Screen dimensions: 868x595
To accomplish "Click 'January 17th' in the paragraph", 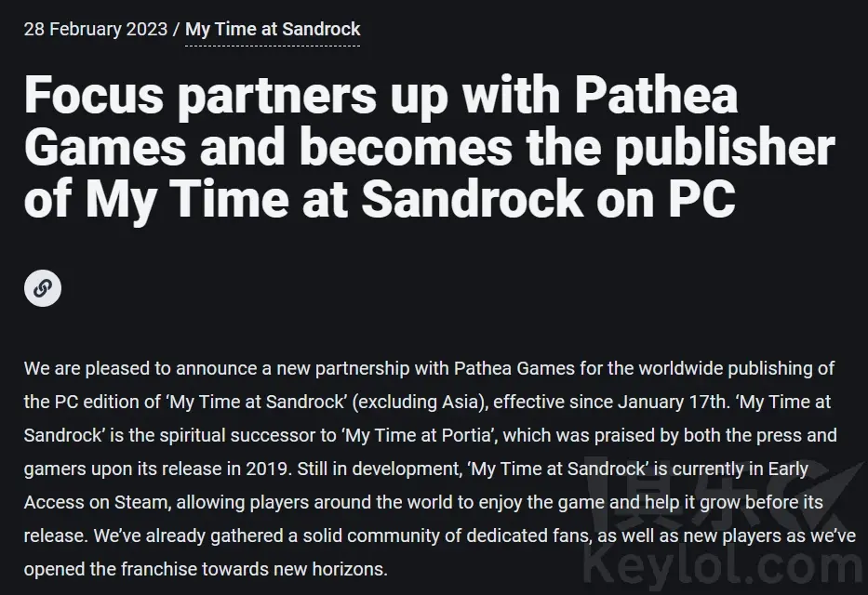I will (672, 402).
